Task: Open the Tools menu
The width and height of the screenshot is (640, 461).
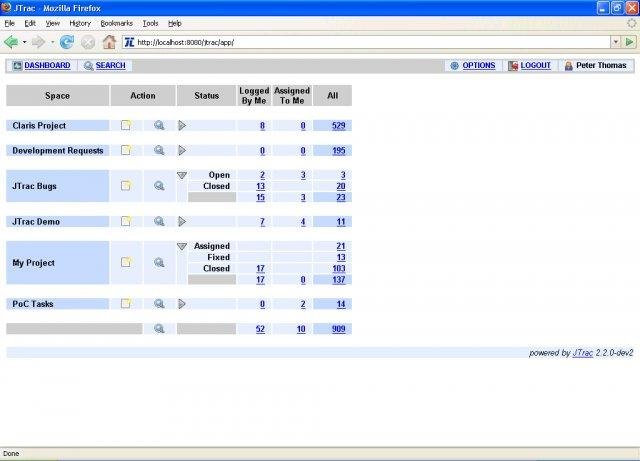Action: click(150, 23)
